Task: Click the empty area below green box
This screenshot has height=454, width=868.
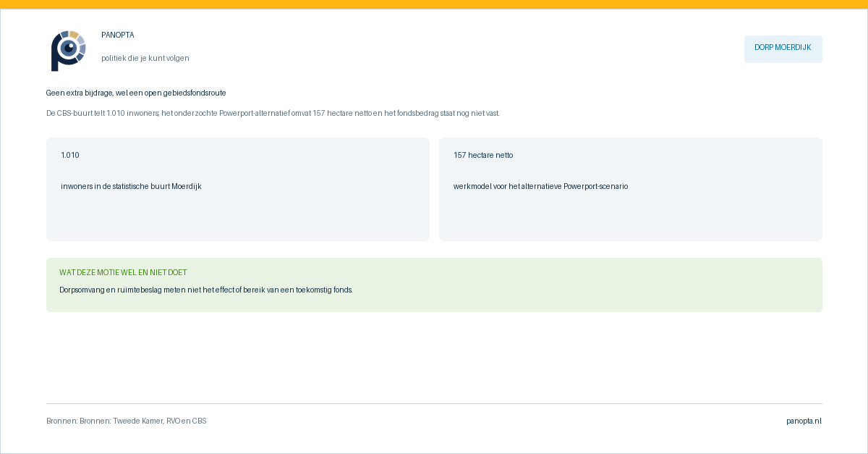Action: (x=434, y=357)
